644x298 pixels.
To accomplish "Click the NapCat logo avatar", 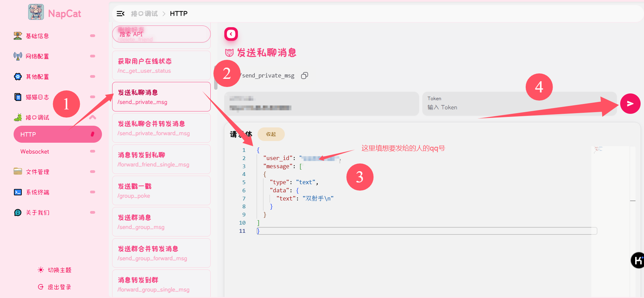I will click(x=36, y=12).
